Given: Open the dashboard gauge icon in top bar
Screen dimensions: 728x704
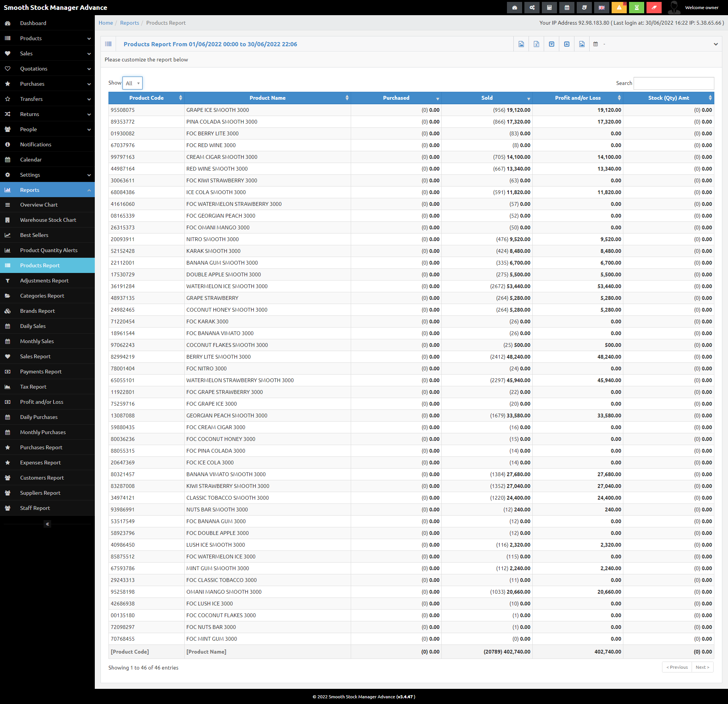Looking at the screenshot, I should coord(515,8).
